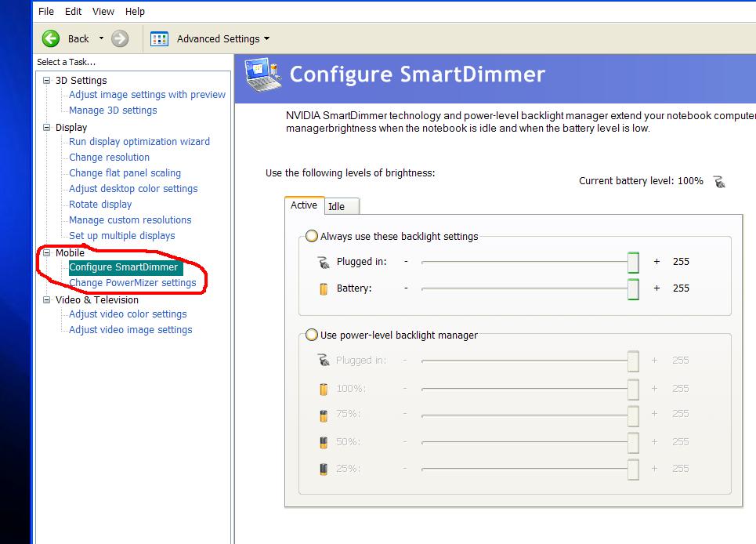Select Configure SmartDimmer in the task tree
756x544 pixels.
(125, 267)
